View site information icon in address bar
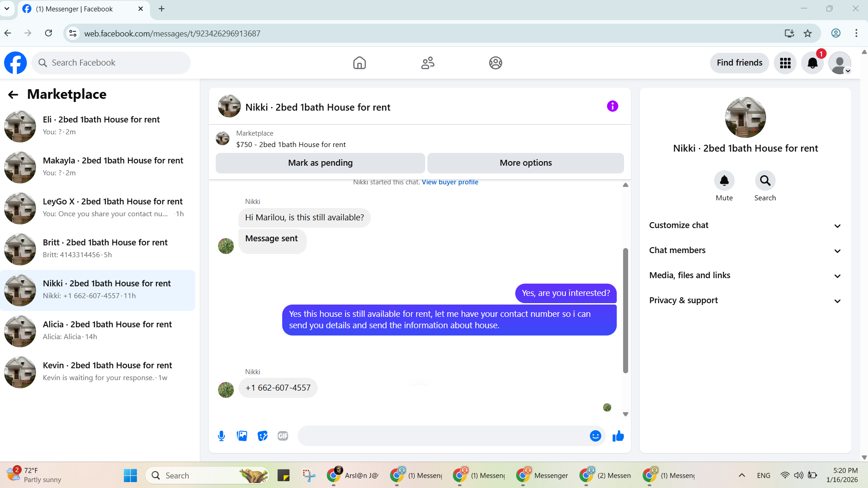Viewport: 868px width, 488px height. (x=73, y=33)
